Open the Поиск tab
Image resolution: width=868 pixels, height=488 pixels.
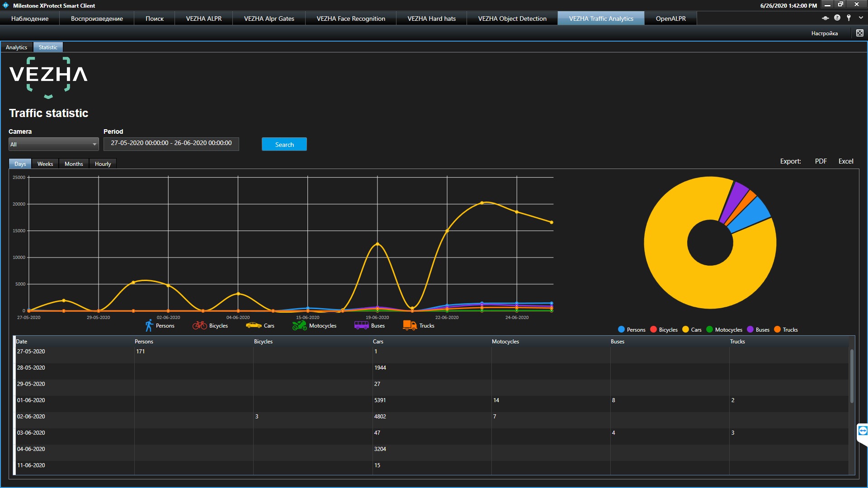pyautogui.click(x=154, y=19)
